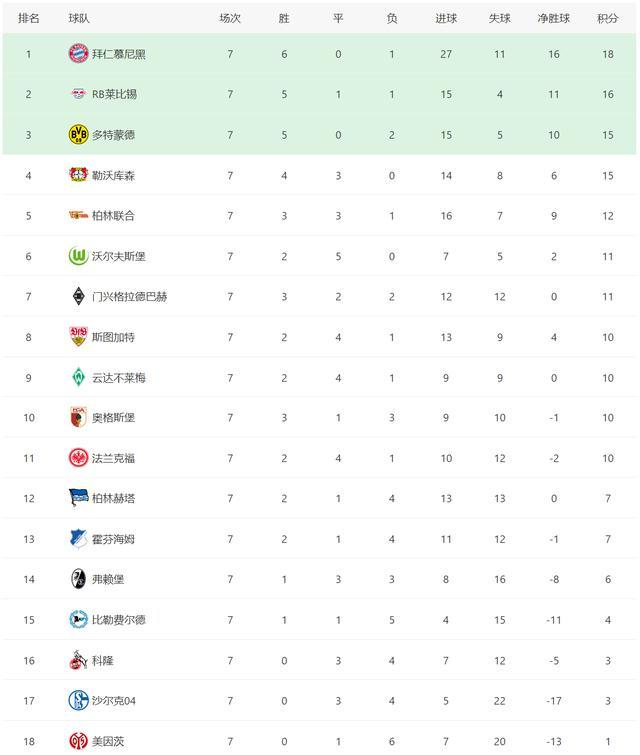This screenshot has height=755, width=640.
Task: Click the Mönchengladbach diamond crest
Action: click(78, 296)
